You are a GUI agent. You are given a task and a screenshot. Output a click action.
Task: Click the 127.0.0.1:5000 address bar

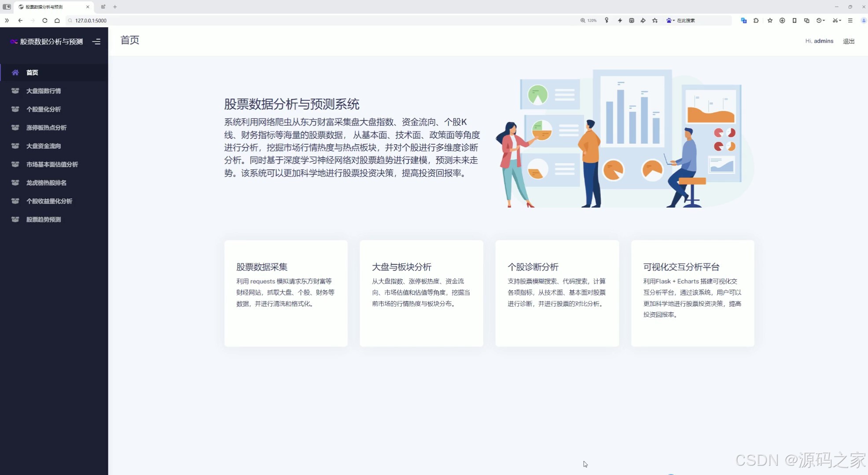pyautogui.click(x=91, y=21)
